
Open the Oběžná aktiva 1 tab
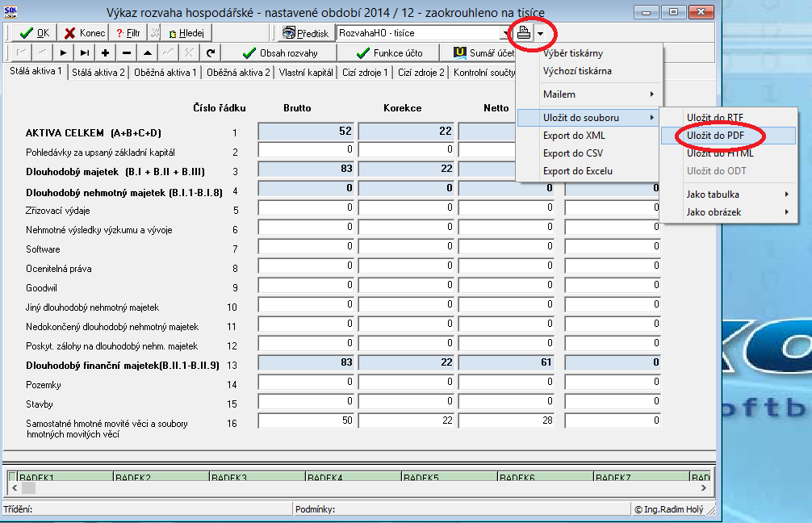(x=165, y=73)
